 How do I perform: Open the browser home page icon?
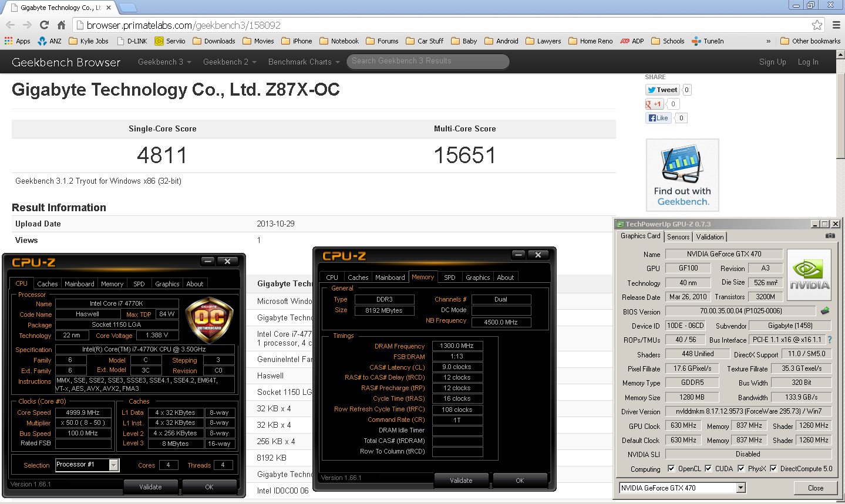[x=61, y=25]
